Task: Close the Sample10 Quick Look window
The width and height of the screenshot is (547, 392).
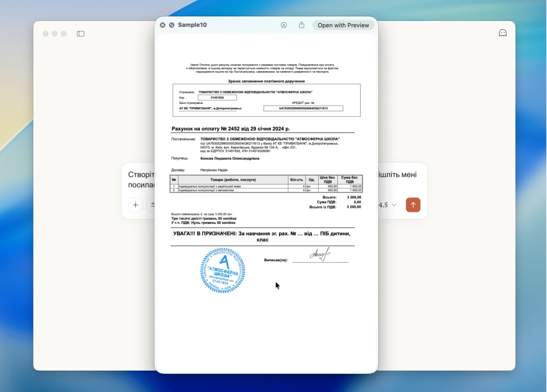Action: click(163, 26)
